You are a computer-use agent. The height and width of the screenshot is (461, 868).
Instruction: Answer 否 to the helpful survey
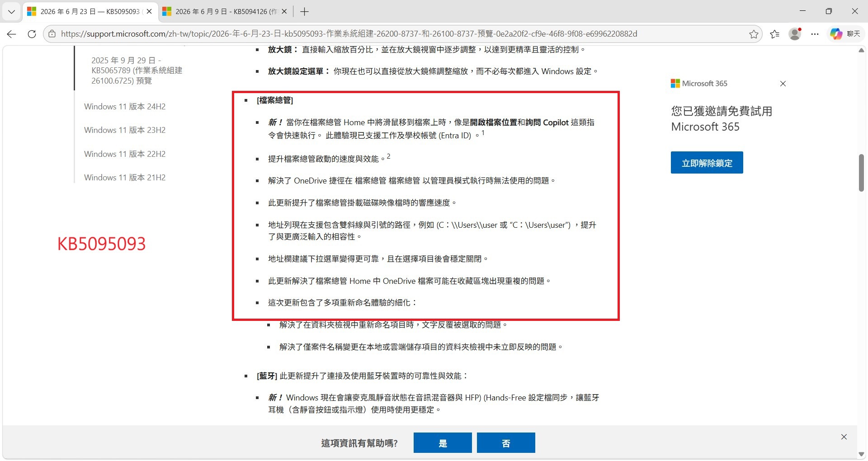tap(506, 443)
